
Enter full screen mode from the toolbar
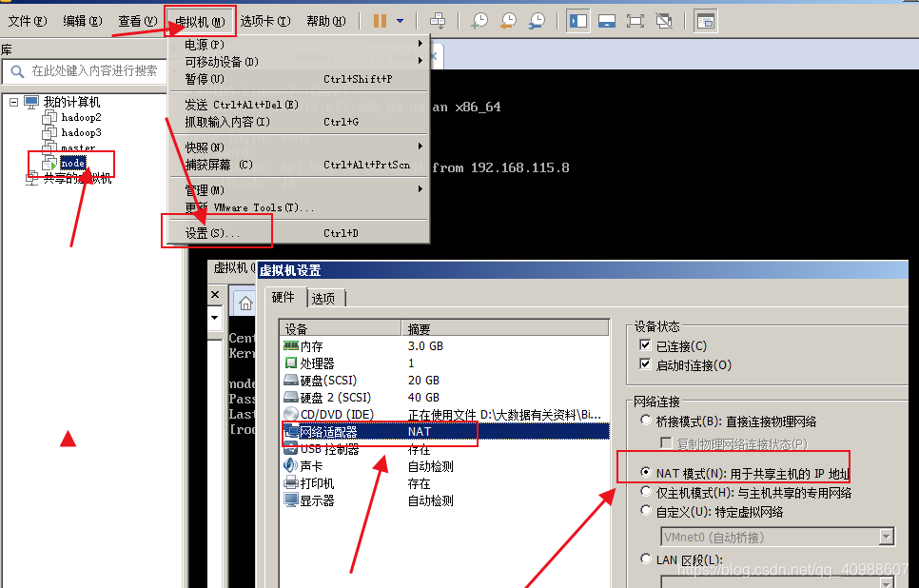coord(637,20)
